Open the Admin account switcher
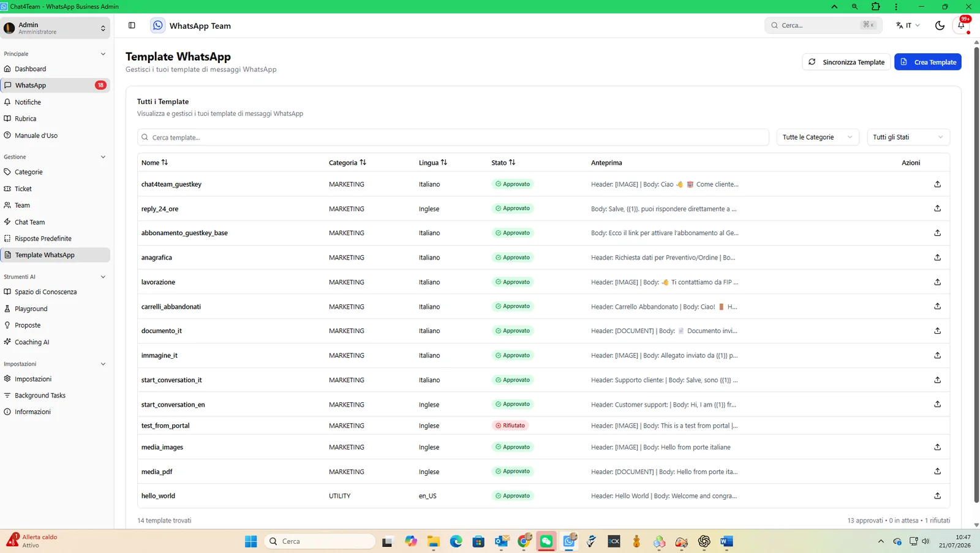This screenshot has width=980, height=553. (55, 28)
